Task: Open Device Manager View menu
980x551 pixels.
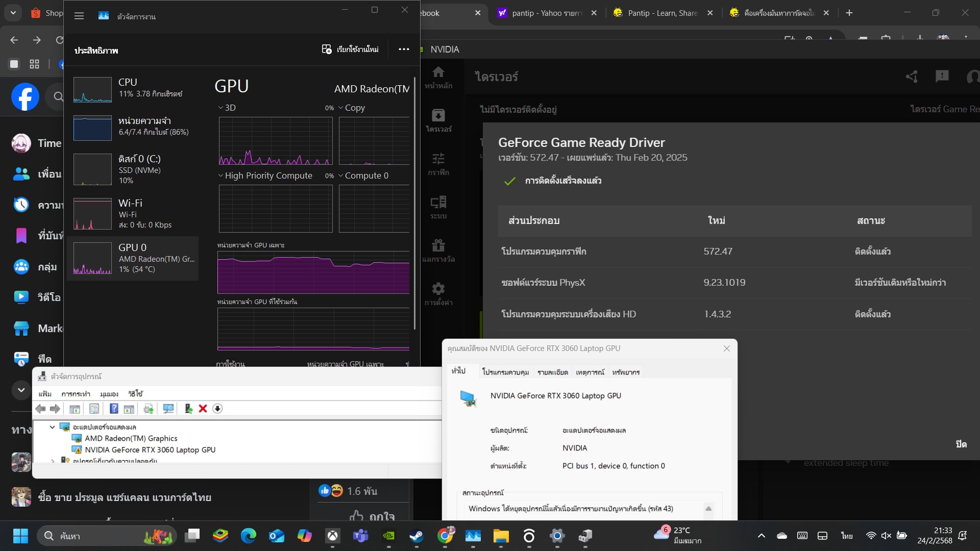Action: pos(109,394)
